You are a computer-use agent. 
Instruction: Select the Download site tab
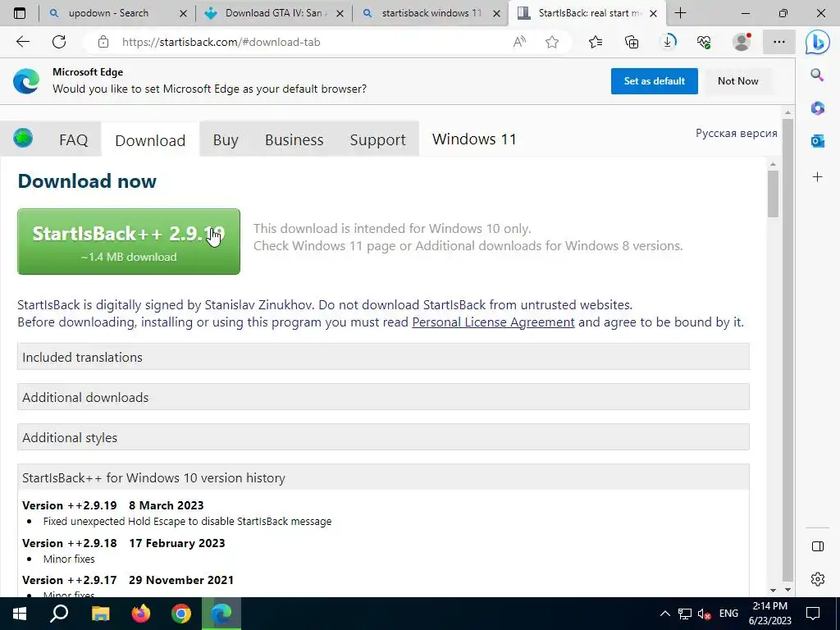(150, 139)
